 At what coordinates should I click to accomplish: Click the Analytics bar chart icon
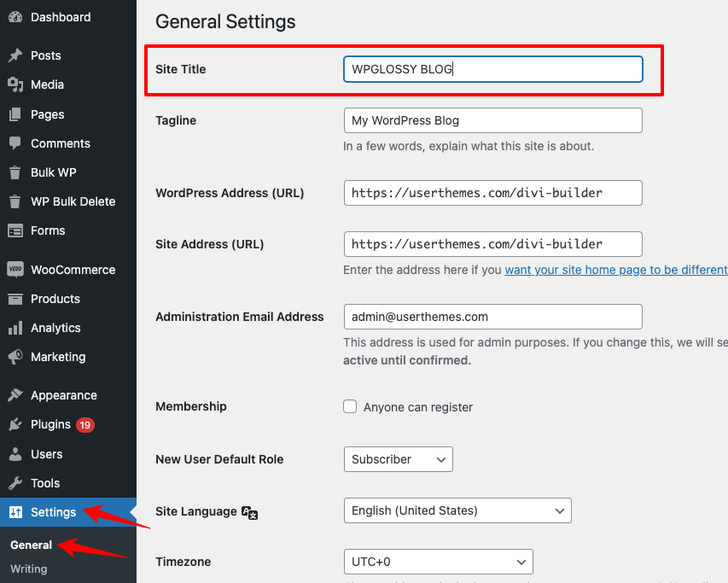click(15, 328)
